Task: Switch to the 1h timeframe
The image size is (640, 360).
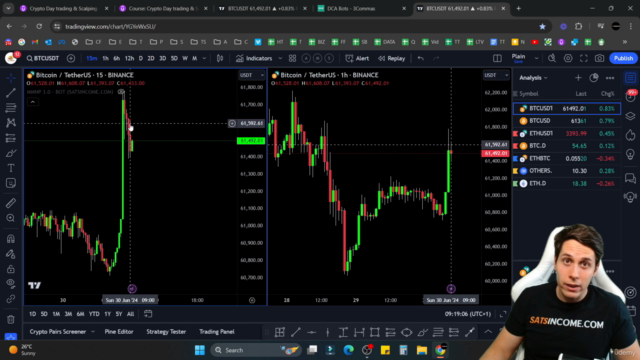Action: pyautogui.click(x=105, y=58)
